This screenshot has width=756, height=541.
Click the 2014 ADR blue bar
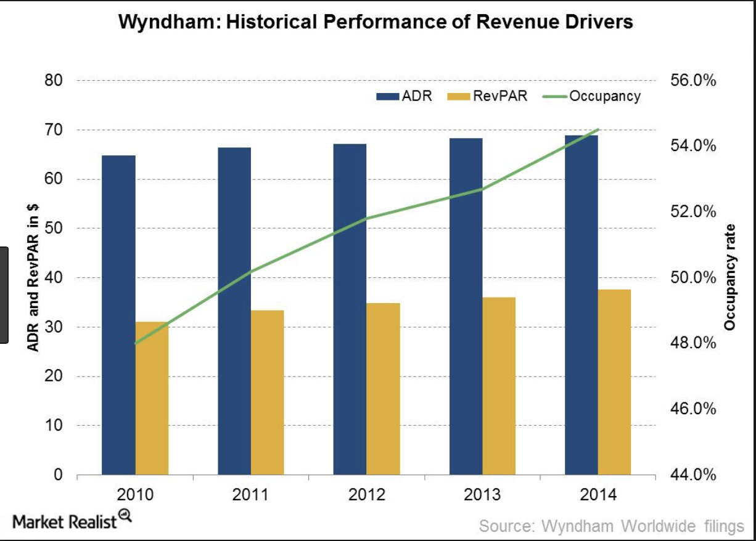[581, 305]
